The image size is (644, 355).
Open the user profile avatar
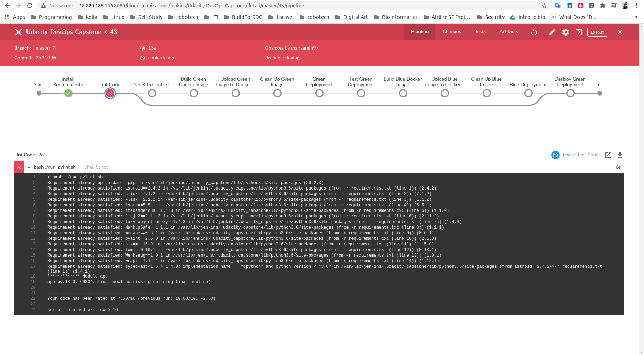(625, 6)
